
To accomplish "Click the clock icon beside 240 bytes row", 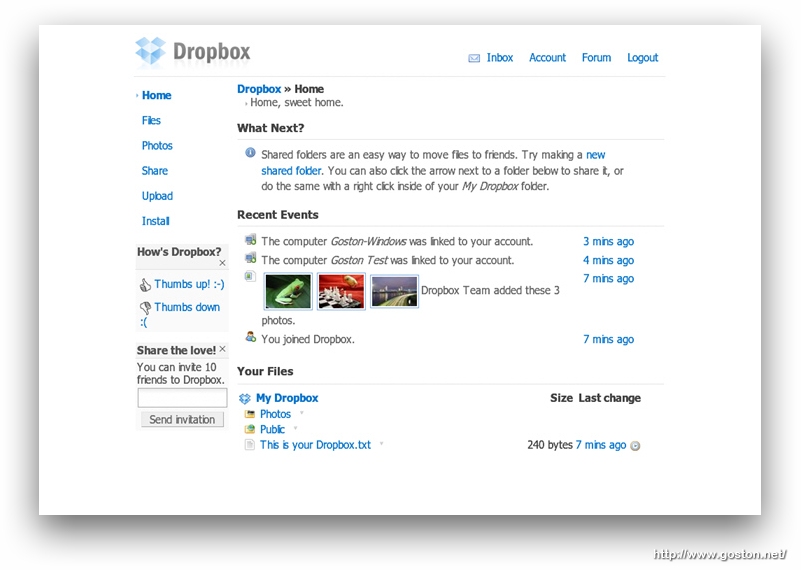I will tap(635, 446).
